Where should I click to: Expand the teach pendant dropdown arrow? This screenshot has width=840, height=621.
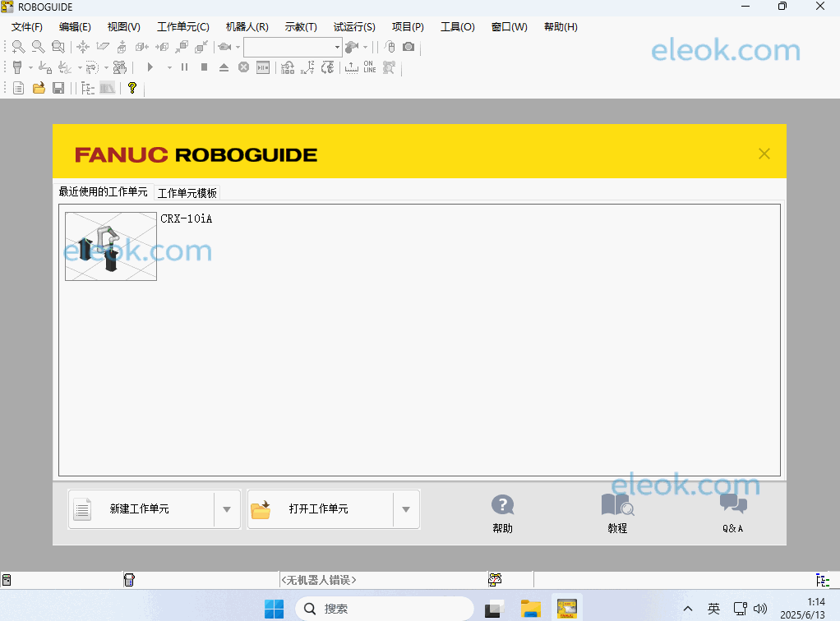(x=30, y=68)
